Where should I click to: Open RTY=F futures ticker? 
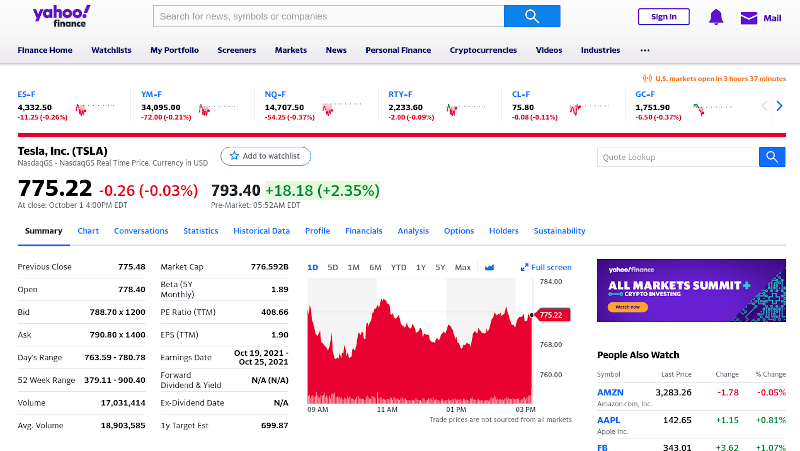pyautogui.click(x=400, y=94)
